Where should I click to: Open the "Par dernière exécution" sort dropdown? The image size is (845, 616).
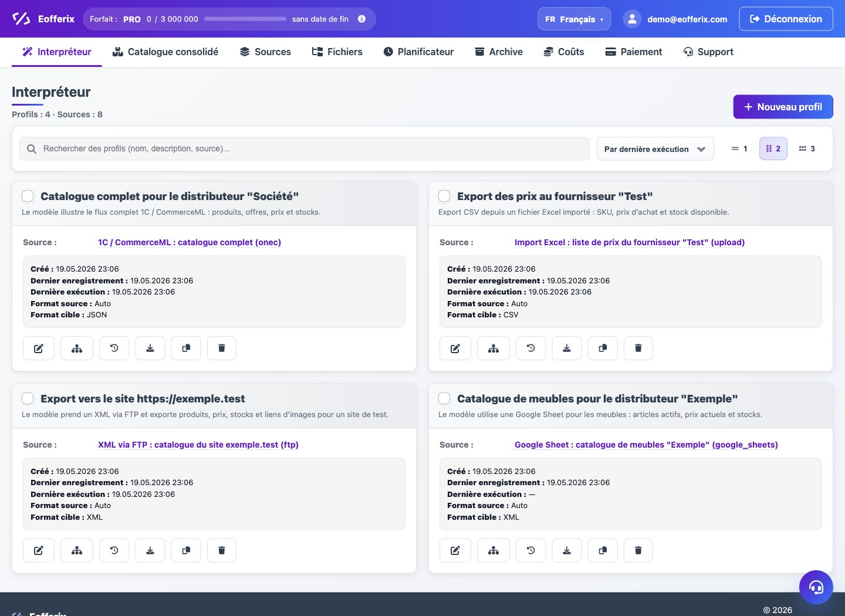655,149
